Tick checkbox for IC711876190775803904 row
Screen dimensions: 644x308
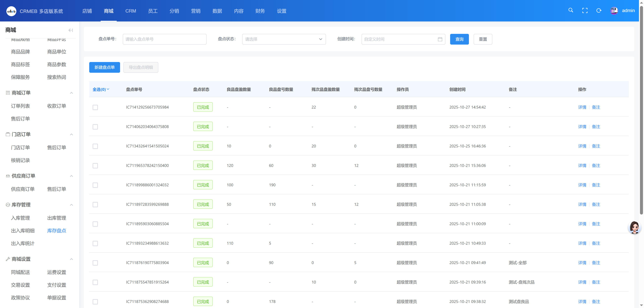95,263
